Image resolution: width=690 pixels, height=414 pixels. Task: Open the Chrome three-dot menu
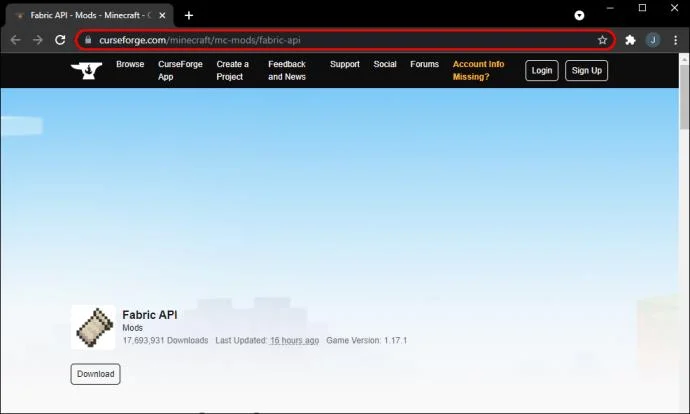click(x=675, y=40)
